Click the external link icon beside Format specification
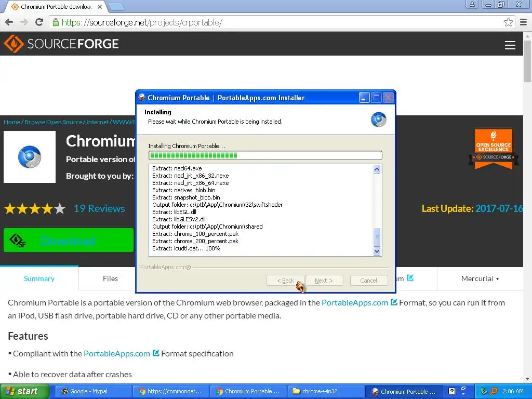 (156, 353)
